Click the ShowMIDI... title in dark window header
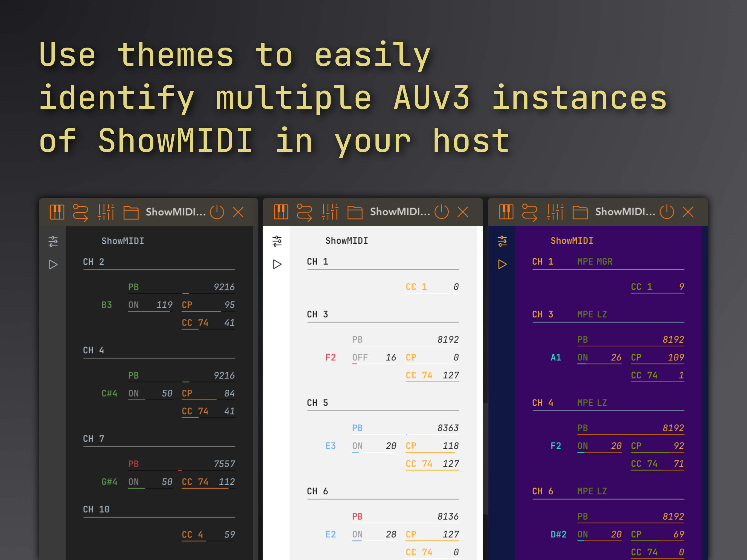This screenshot has width=747, height=560. tap(176, 212)
